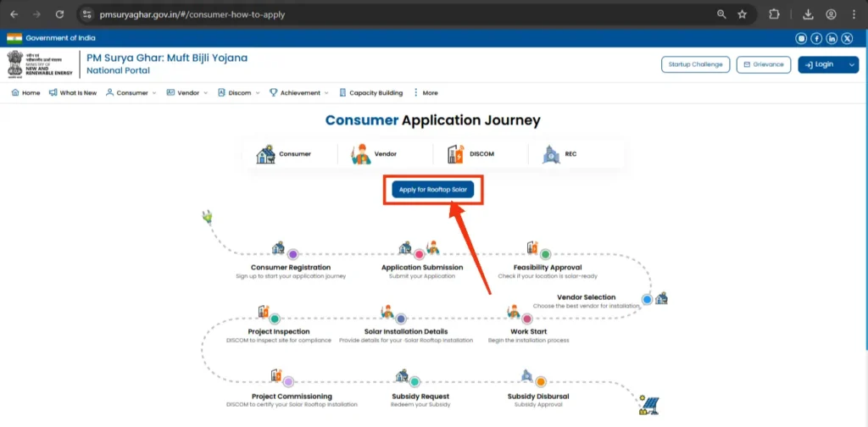Expand the Vendor menu dropdown
868x427 pixels.
[x=187, y=93]
